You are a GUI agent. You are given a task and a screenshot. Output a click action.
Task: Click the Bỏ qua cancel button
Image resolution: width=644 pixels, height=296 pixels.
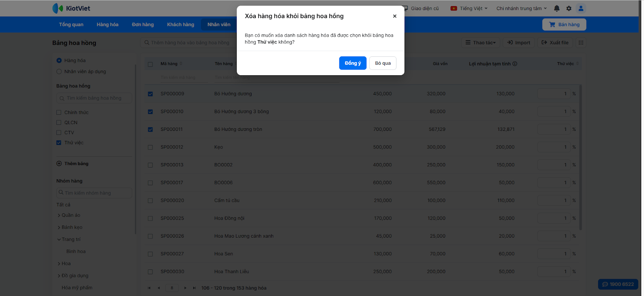tap(382, 63)
